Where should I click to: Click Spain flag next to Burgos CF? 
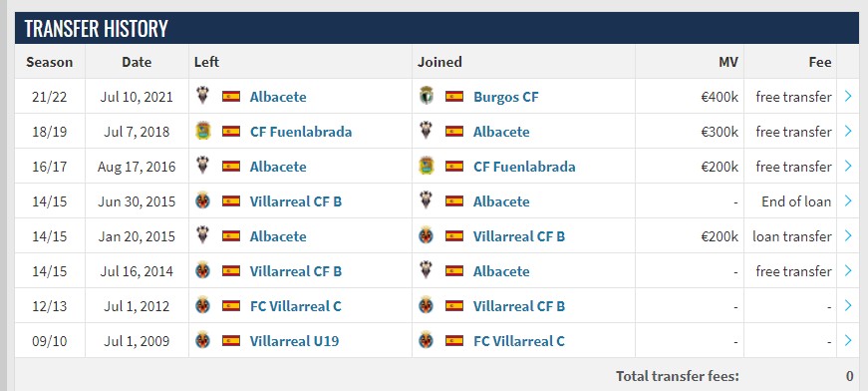pos(453,97)
